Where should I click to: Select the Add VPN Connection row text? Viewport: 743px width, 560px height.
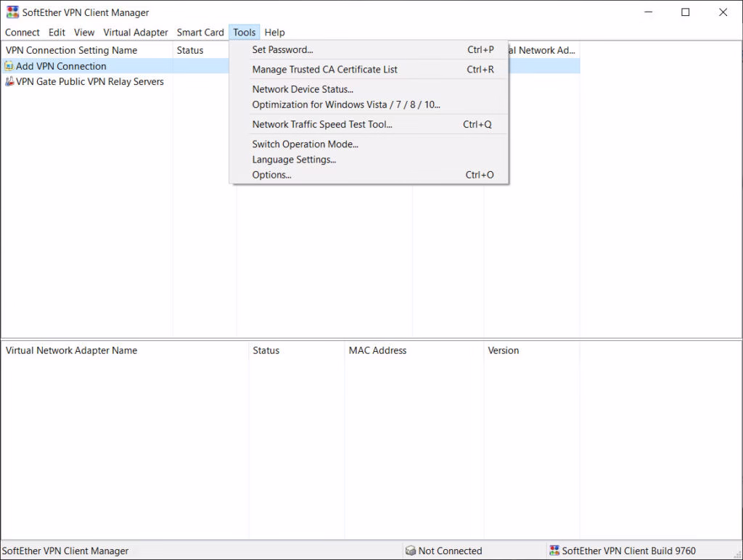(61, 66)
